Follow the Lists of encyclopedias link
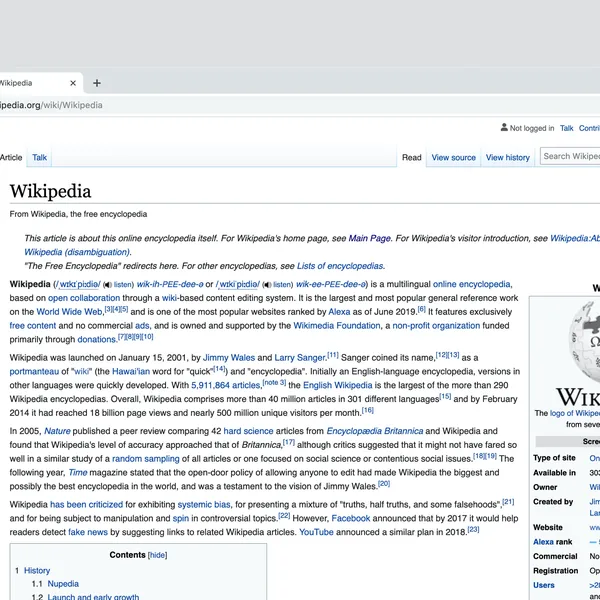This screenshot has height=600, width=600. (340, 266)
